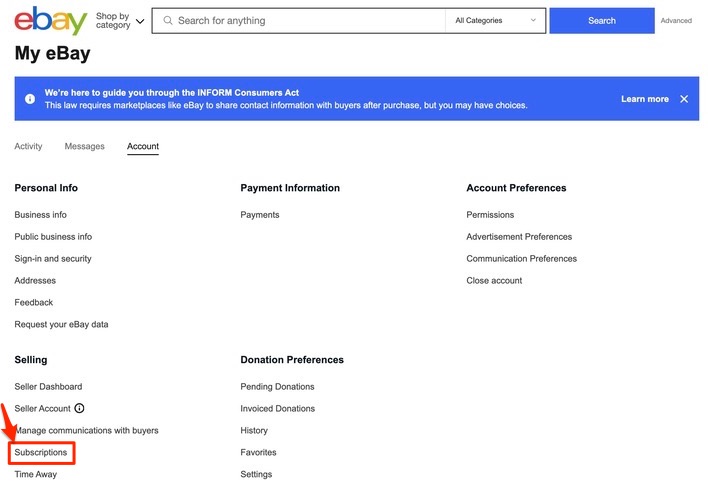Click the Advanced search link
The image size is (708, 487).
(676, 20)
